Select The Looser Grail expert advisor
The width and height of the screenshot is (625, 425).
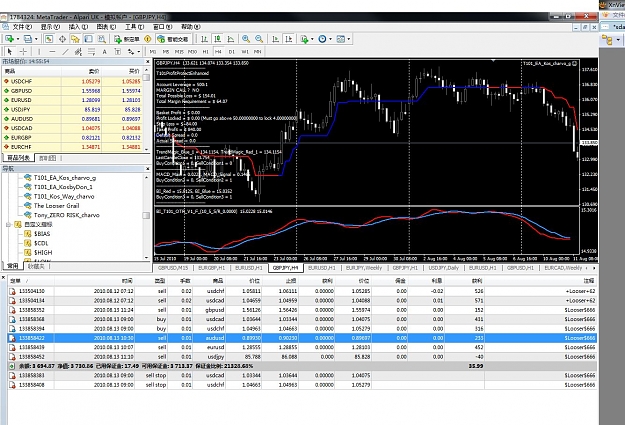(57, 206)
